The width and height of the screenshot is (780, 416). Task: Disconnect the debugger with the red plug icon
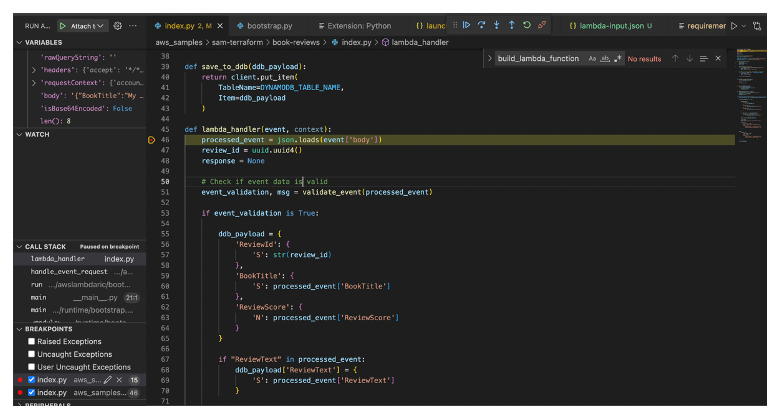tap(542, 25)
